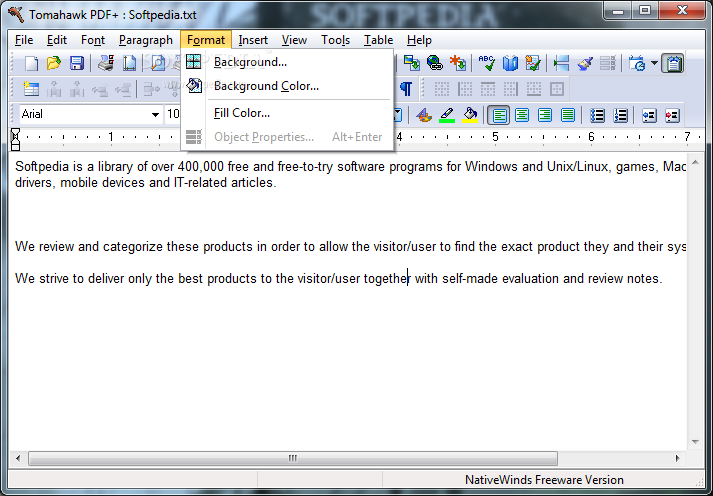Click the horizontal scrollbar's left arrow
Screen dimensions: 713x496
coord(18,458)
